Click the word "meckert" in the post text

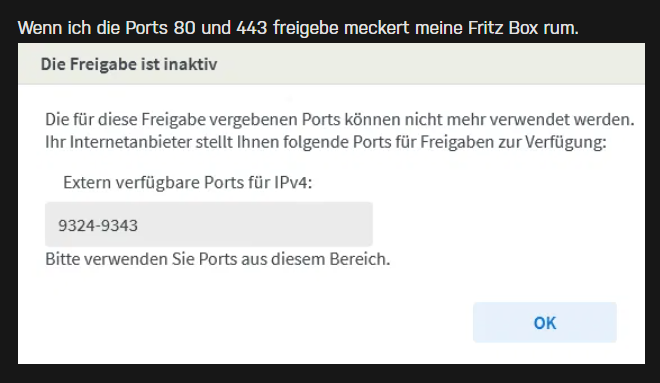[x=376, y=28]
